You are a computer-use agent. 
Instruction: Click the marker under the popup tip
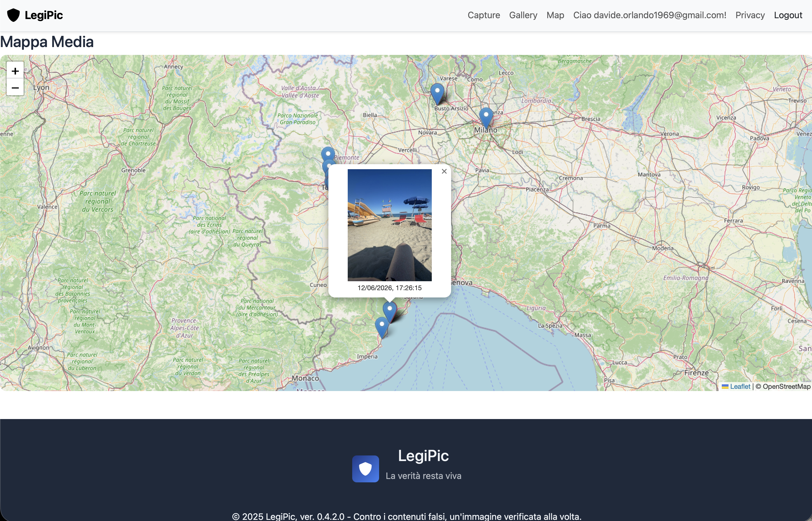click(x=389, y=312)
